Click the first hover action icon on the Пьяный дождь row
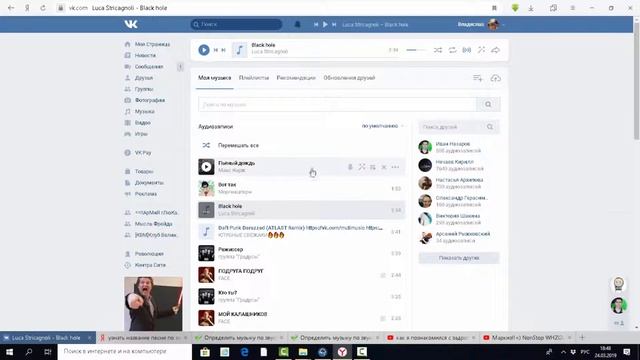Screen dimensions: 640x360 point(350,167)
